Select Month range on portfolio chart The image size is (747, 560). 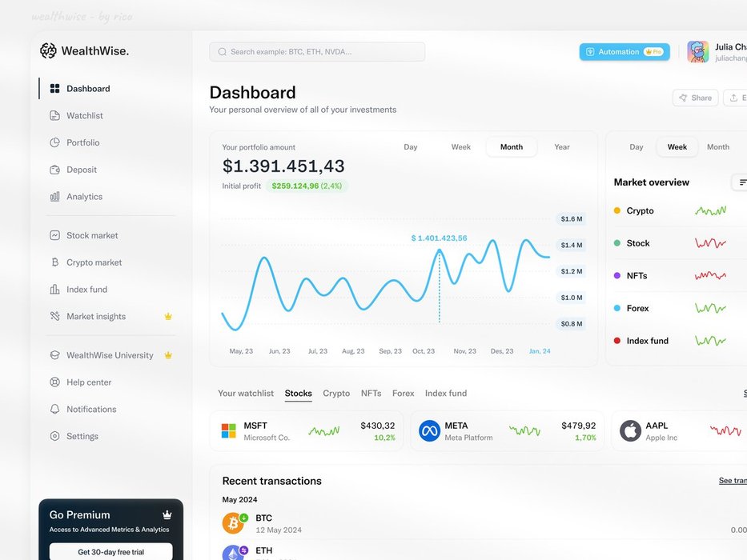click(511, 147)
